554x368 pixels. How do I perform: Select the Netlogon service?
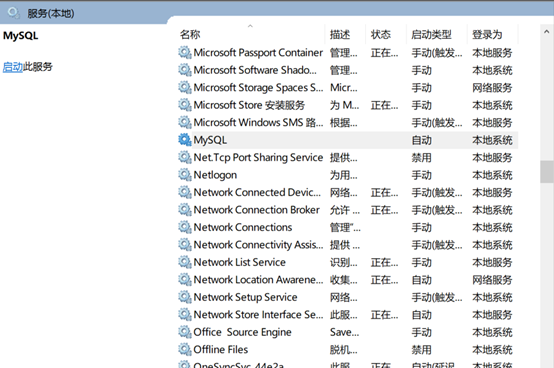tap(215, 175)
